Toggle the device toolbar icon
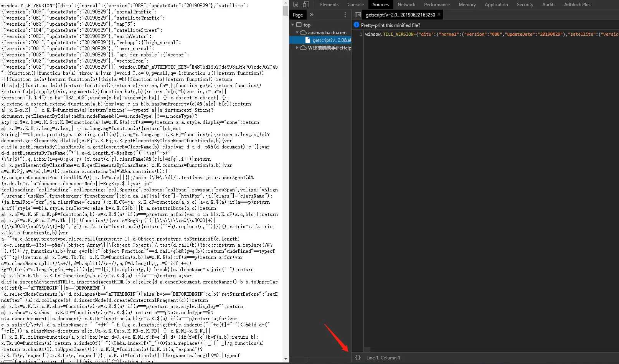619x364 pixels. pos(306,5)
